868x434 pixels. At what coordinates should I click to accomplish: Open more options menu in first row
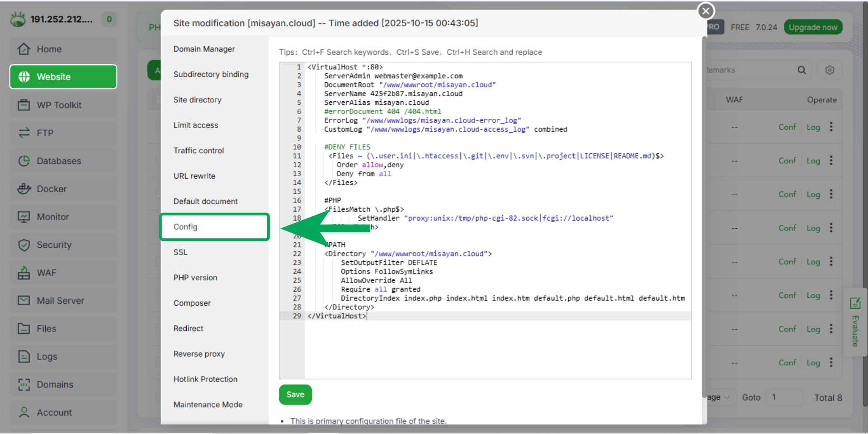coord(831,127)
